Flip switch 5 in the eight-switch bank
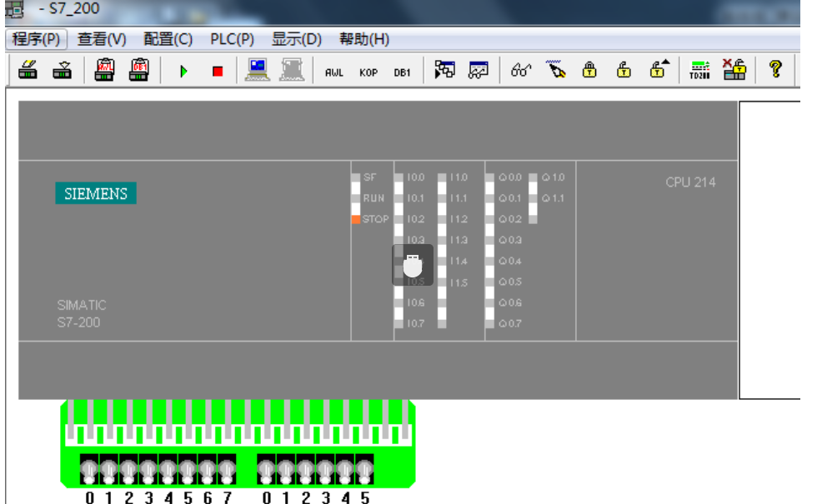The image size is (822, 504). point(188,470)
